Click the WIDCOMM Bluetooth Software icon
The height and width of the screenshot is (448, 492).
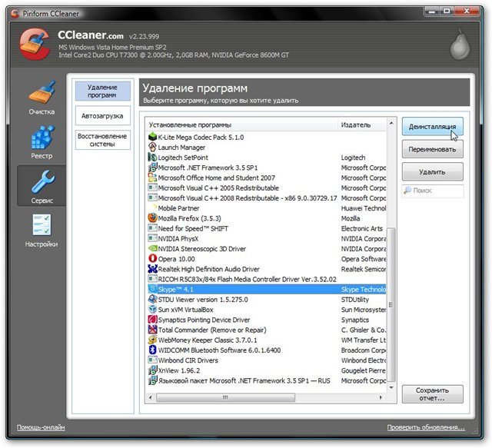coord(151,350)
